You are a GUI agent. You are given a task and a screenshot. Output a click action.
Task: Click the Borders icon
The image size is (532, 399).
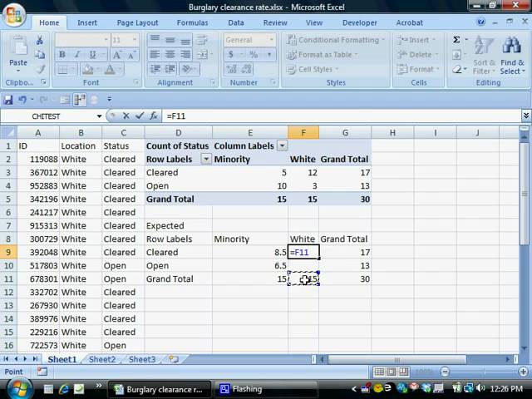tap(63, 70)
